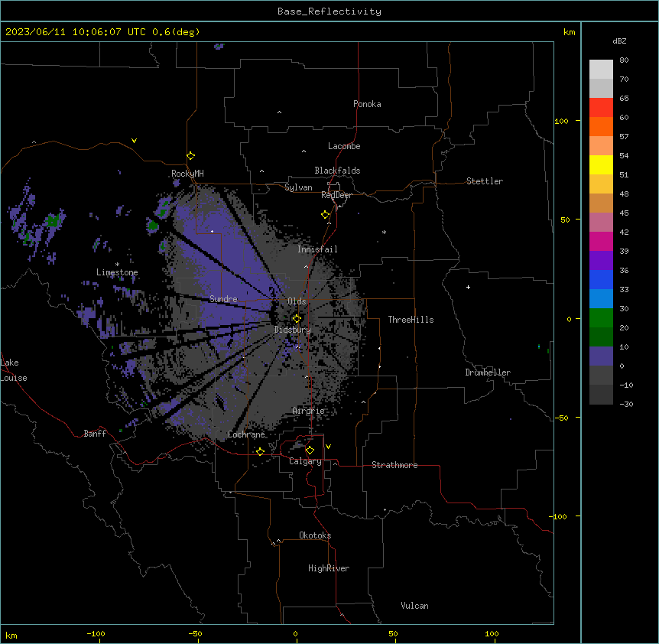The image size is (659, 644).
Task: Click the Olds town label
Action: click(x=297, y=301)
